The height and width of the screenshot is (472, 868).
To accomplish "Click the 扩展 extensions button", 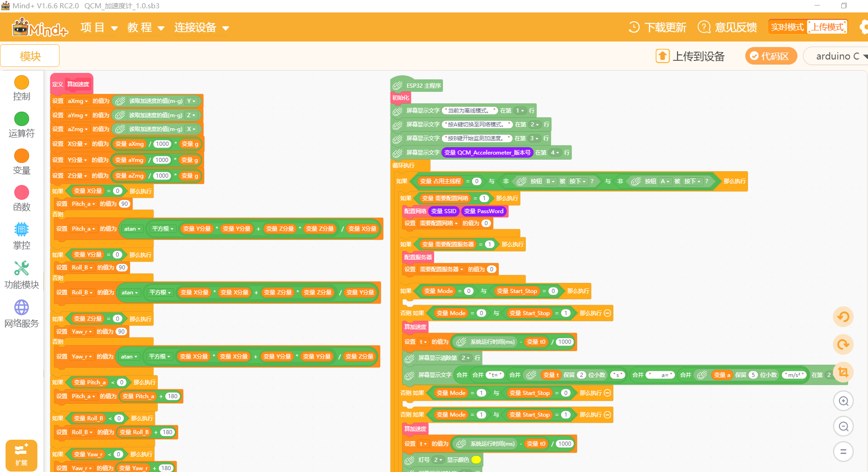I will coord(21,455).
